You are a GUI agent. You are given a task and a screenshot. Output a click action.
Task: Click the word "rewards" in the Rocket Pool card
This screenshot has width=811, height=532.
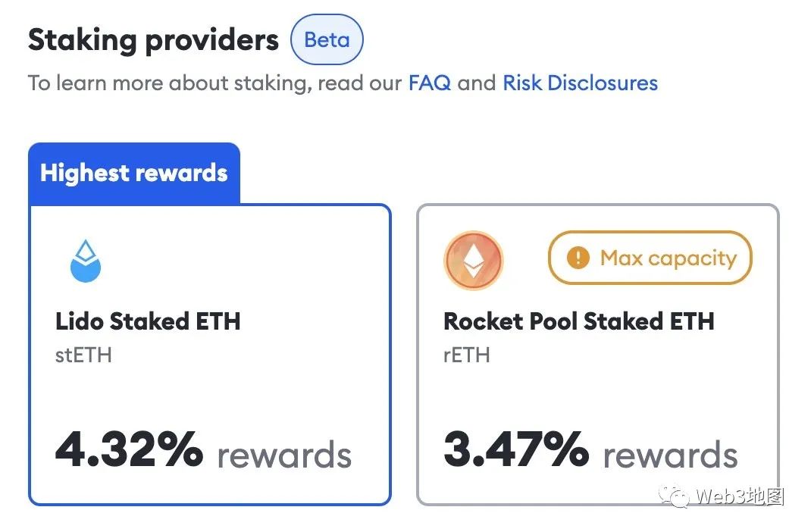(x=670, y=455)
